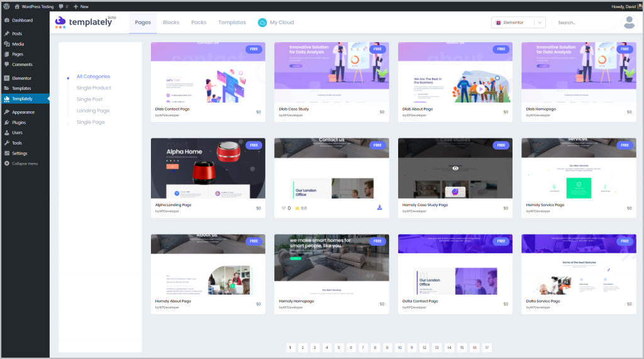The height and width of the screenshot is (359, 644).
Task: Open Appearance in the sidebar
Action: pyautogui.click(x=25, y=112)
